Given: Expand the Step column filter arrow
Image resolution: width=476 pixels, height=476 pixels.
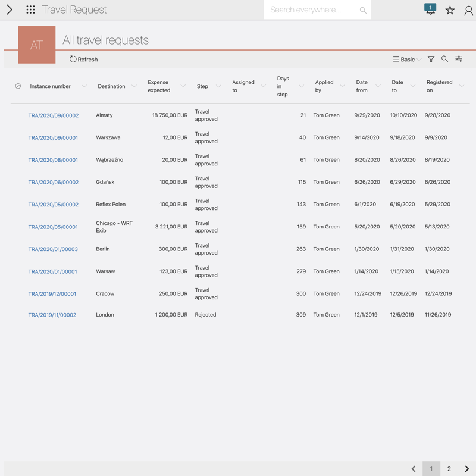Looking at the screenshot, I should click(x=218, y=86).
